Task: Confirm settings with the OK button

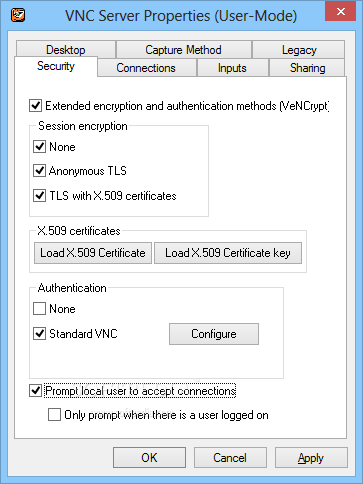Action: click(149, 458)
